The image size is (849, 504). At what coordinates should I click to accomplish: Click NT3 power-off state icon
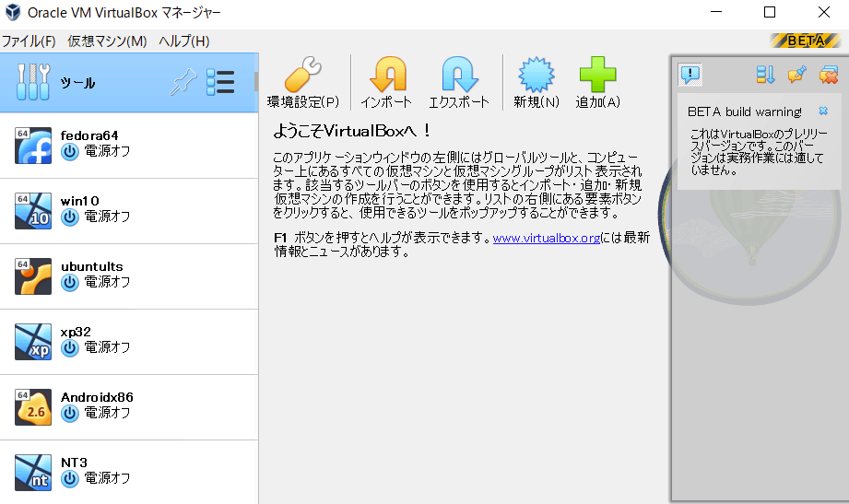tap(70, 478)
